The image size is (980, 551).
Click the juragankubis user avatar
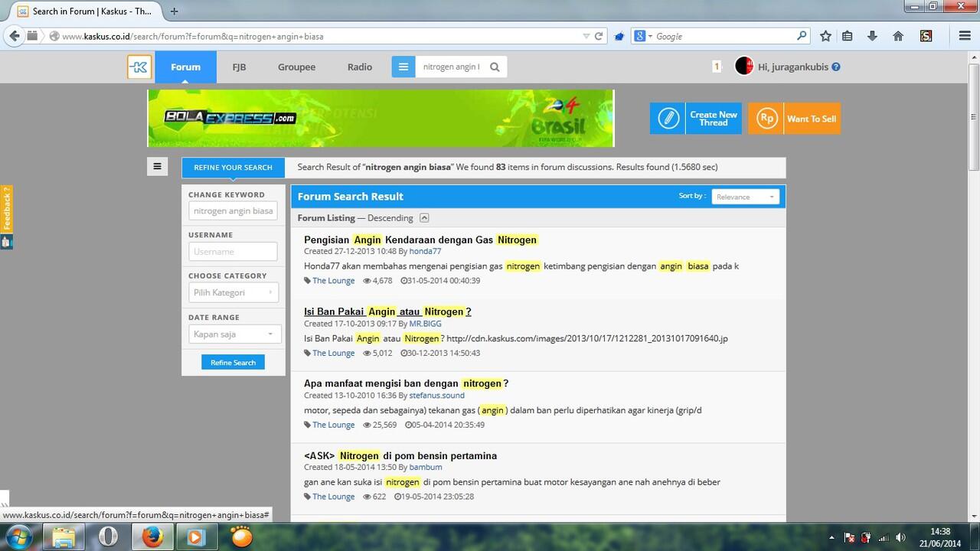tap(744, 66)
